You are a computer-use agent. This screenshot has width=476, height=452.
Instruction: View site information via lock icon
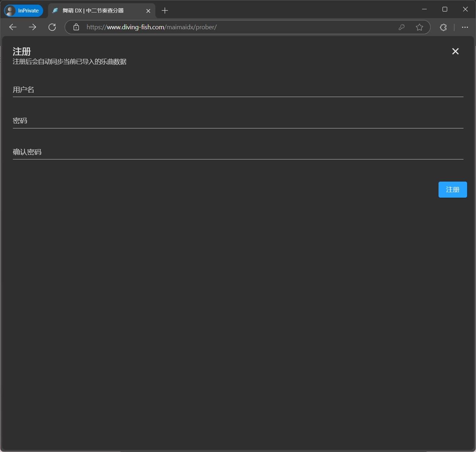point(76,27)
